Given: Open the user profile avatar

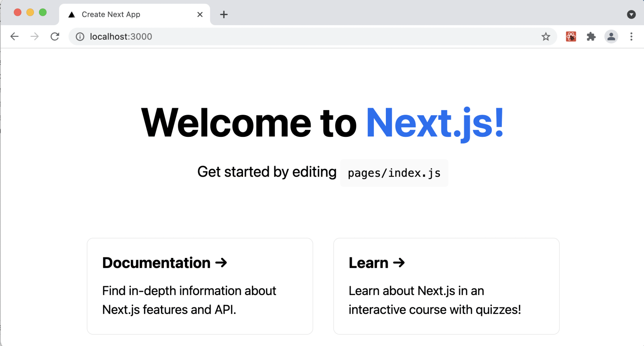Looking at the screenshot, I should point(611,36).
